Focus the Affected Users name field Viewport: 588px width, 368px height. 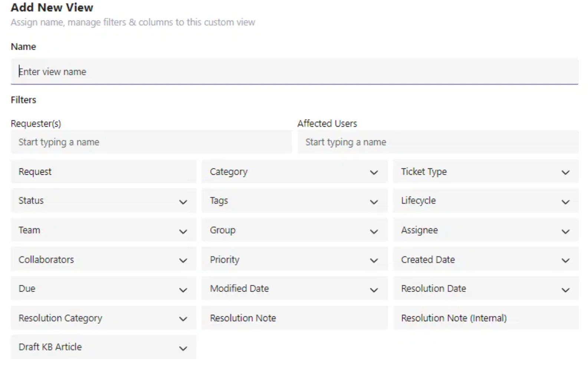point(437,142)
